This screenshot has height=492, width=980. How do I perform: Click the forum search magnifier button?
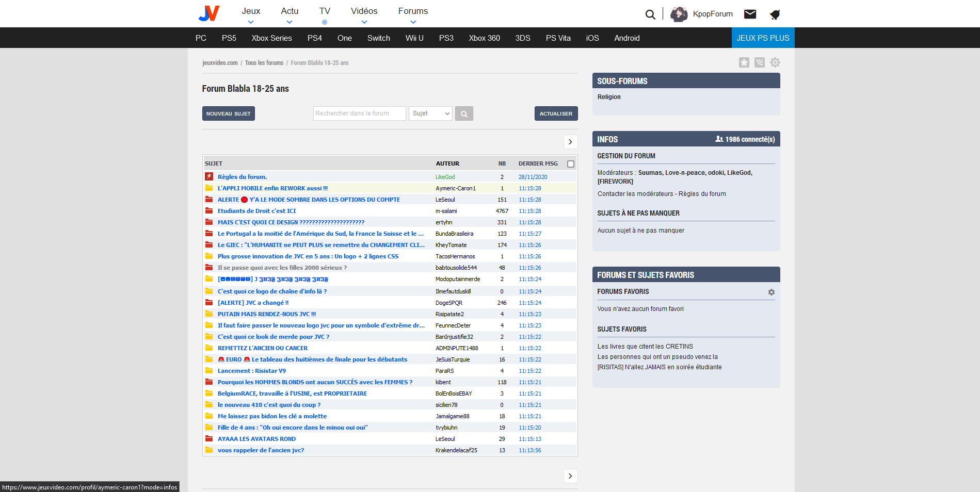(x=464, y=113)
